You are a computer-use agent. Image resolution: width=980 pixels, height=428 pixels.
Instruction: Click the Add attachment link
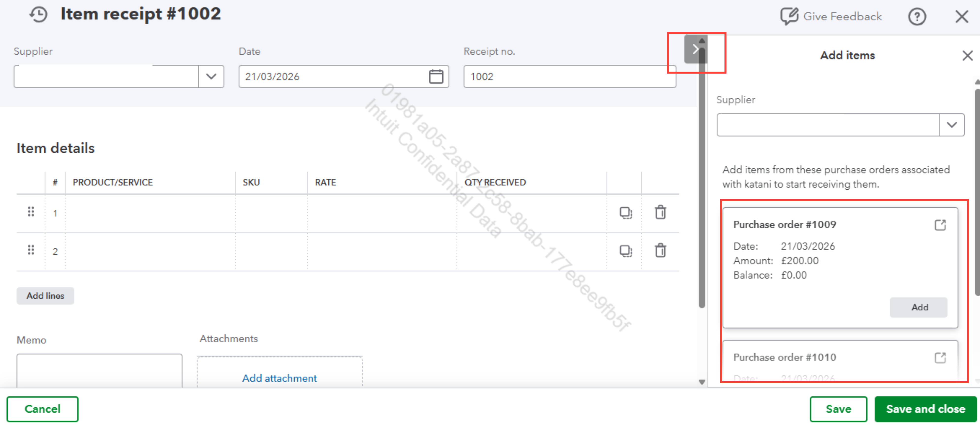(279, 378)
